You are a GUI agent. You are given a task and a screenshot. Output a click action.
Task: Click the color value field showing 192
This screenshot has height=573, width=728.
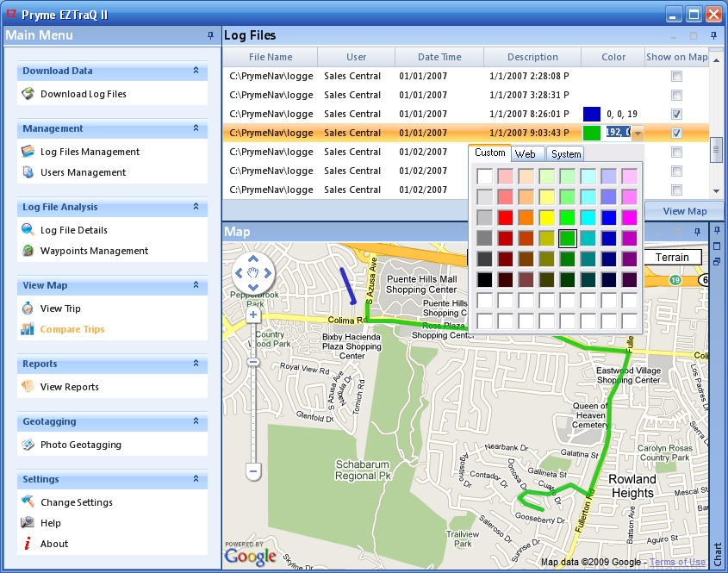pyautogui.click(x=618, y=133)
